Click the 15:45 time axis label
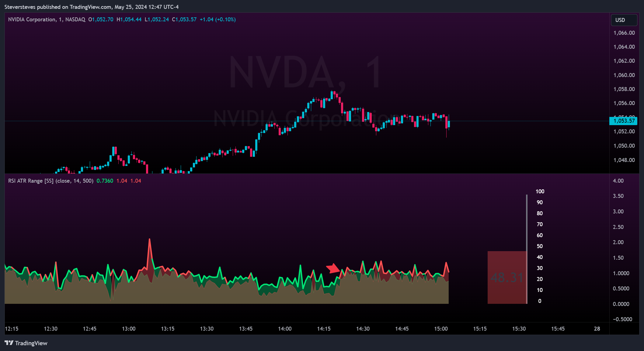This screenshot has height=351, width=644. pos(558,329)
